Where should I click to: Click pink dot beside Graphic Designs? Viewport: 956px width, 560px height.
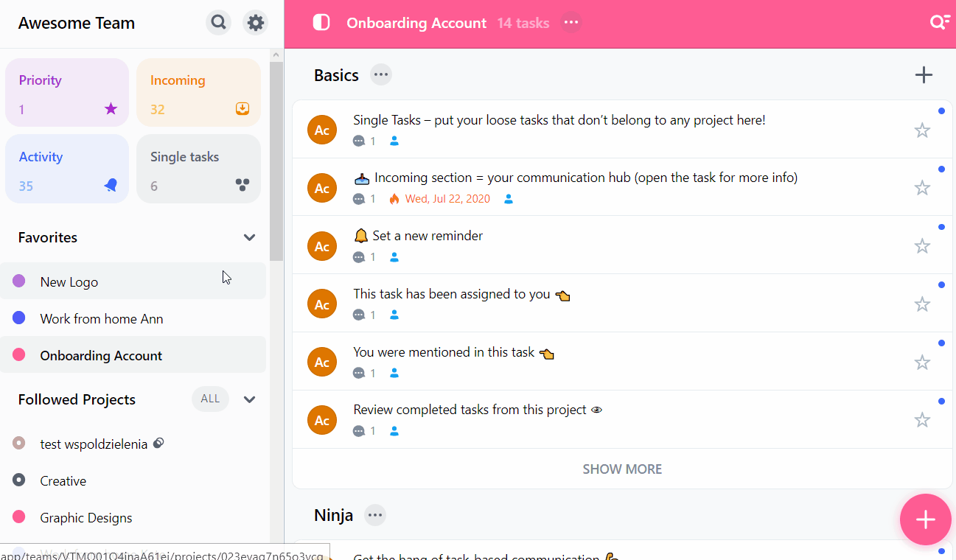[x=19, y=517]
